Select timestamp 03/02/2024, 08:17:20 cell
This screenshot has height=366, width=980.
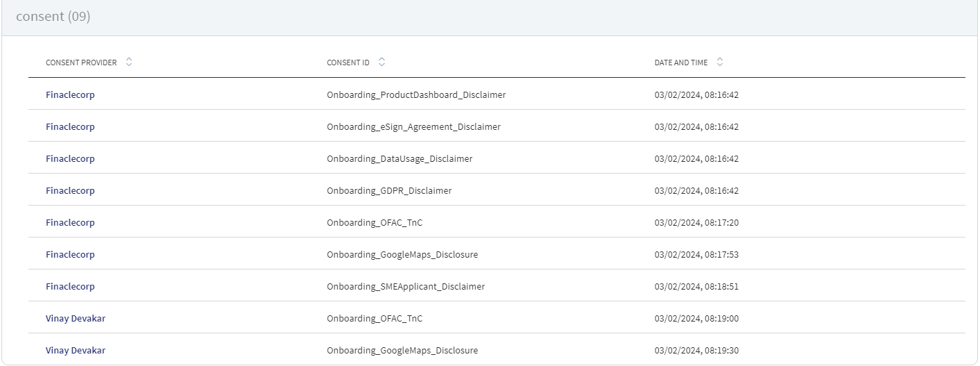(x=696, y=222)
